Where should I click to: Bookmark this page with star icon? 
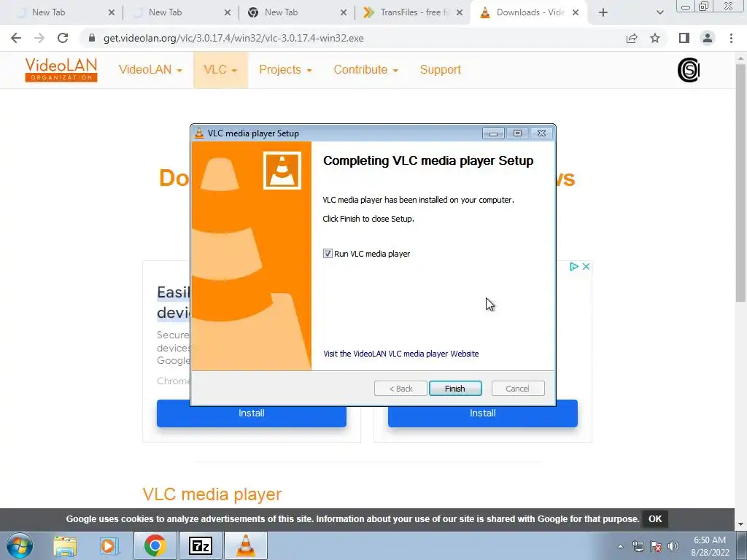coord(655,38)
